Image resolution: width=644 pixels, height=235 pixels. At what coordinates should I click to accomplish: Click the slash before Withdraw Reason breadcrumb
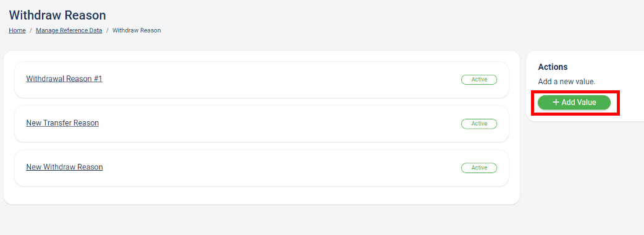[107, 30]
